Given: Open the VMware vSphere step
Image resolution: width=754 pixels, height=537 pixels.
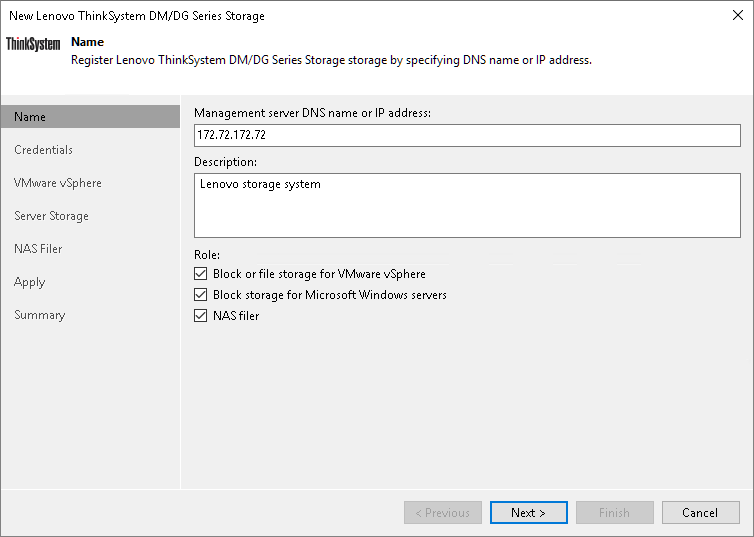Looking at the screenshot, I should (58, 183).
